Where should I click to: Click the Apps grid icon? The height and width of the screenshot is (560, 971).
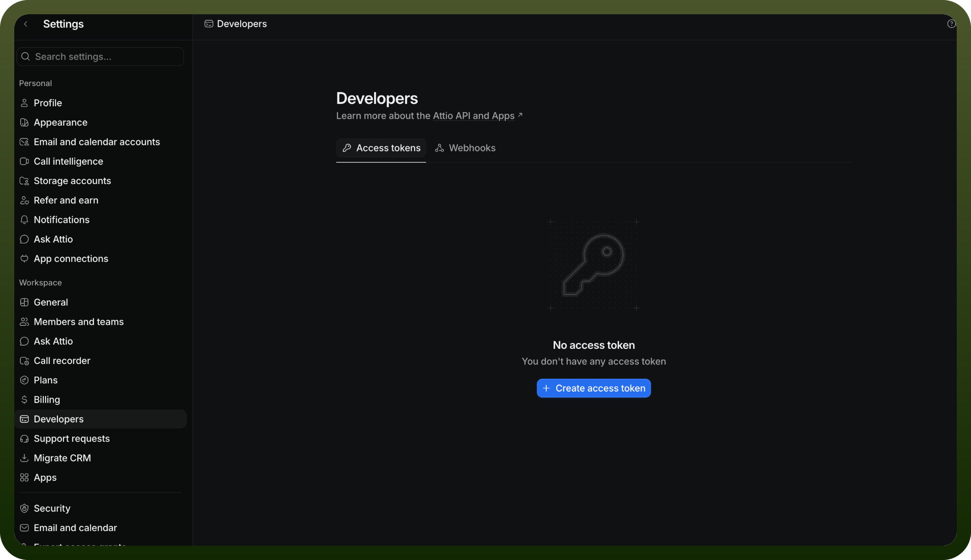pyautogui.click(x=24, y=478)
